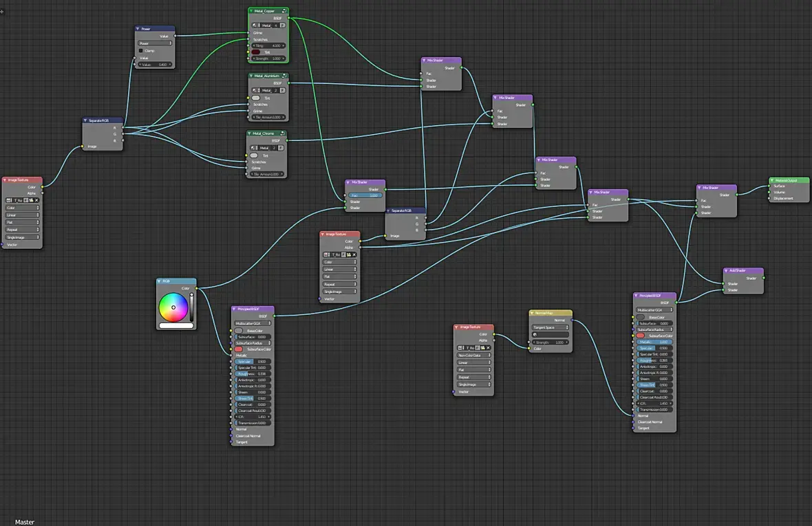The image size is (812, 526).
Task: Click Metallic 1.000 slider in Principled BSDF
Action: [x=654, y=342]
